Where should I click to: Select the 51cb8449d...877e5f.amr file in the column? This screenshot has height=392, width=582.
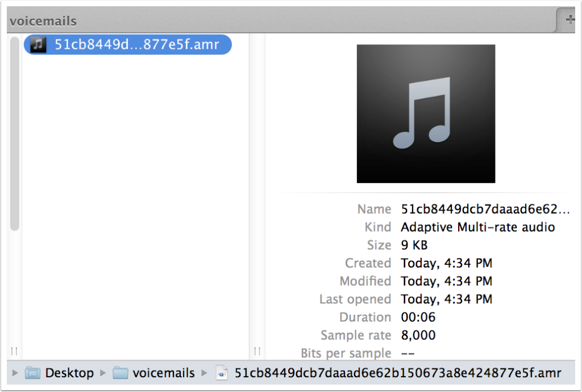pyautogui.click(x=136, y=44)
